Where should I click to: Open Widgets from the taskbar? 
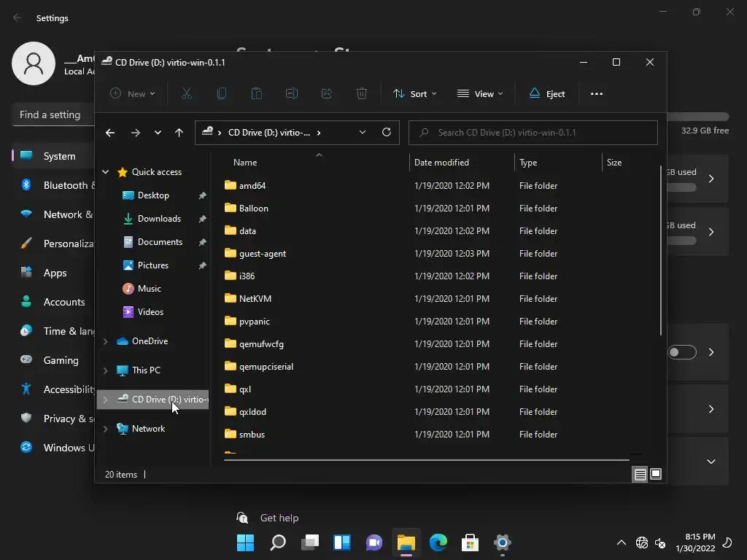tap(342, 542)
